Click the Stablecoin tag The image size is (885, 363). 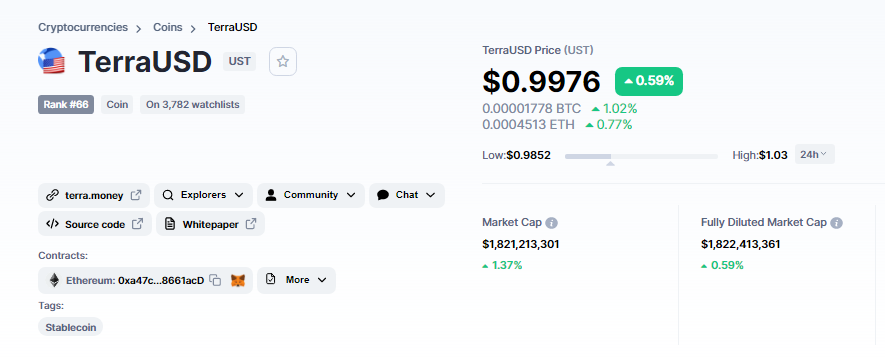point(71,327)
